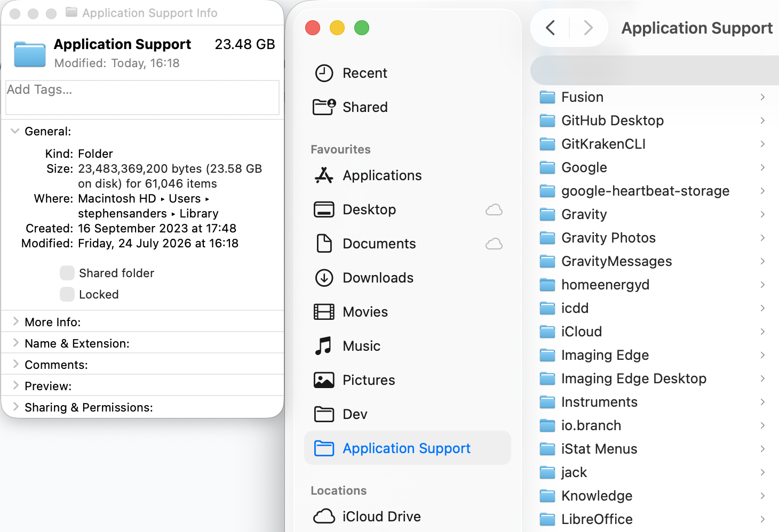This screenshot has width=779, height=532.
Task: Tick the Locked checkbox
Action: (x=67, y=294)
